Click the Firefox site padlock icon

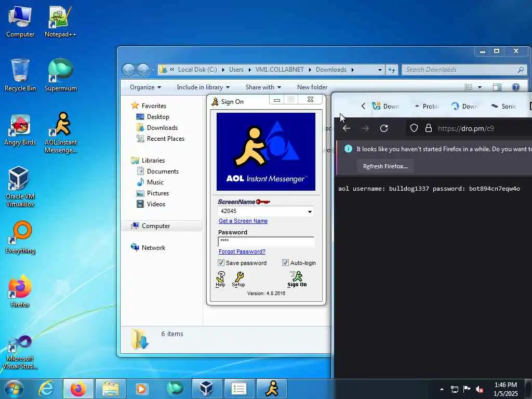click(x=429, y=128)
